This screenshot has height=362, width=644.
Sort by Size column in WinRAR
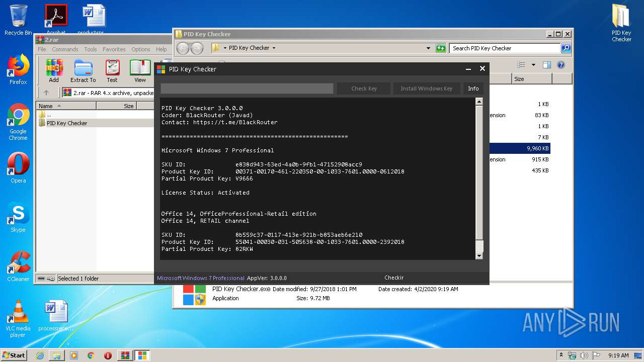[x=116, y=106]
